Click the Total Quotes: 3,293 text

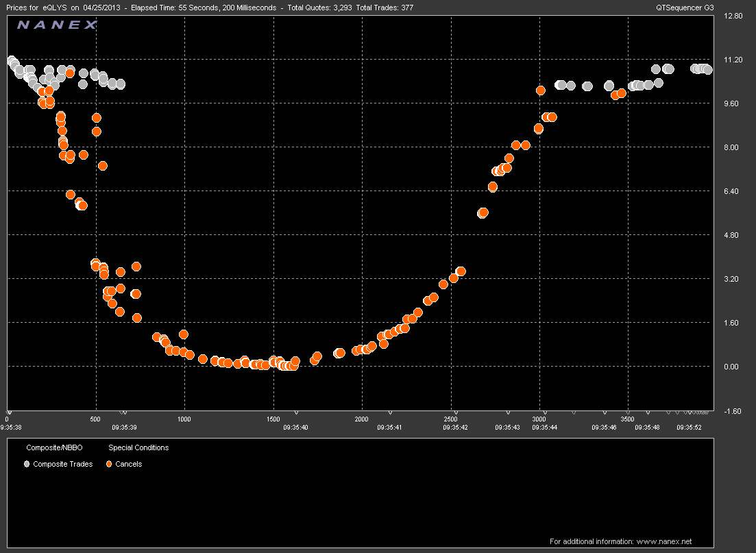[319, 8]
